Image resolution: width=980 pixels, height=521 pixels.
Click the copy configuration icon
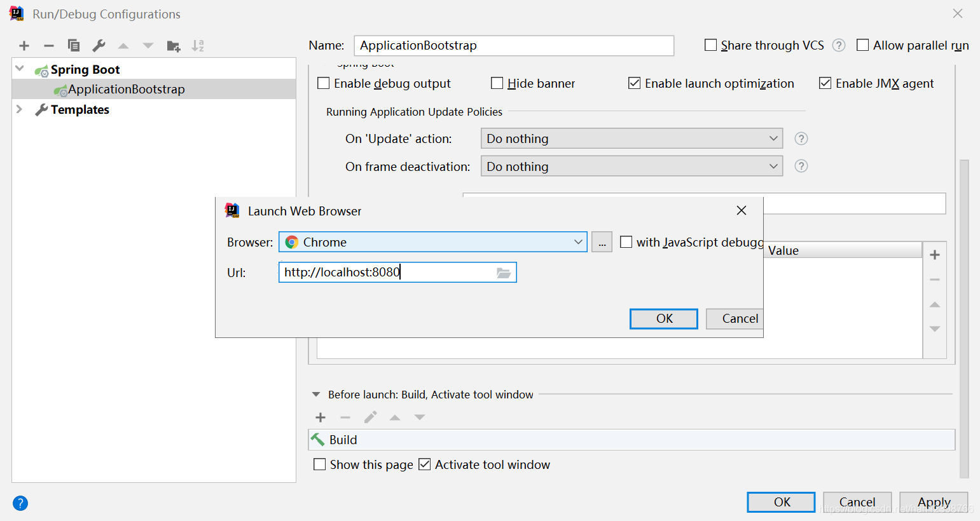pos(74,46)
